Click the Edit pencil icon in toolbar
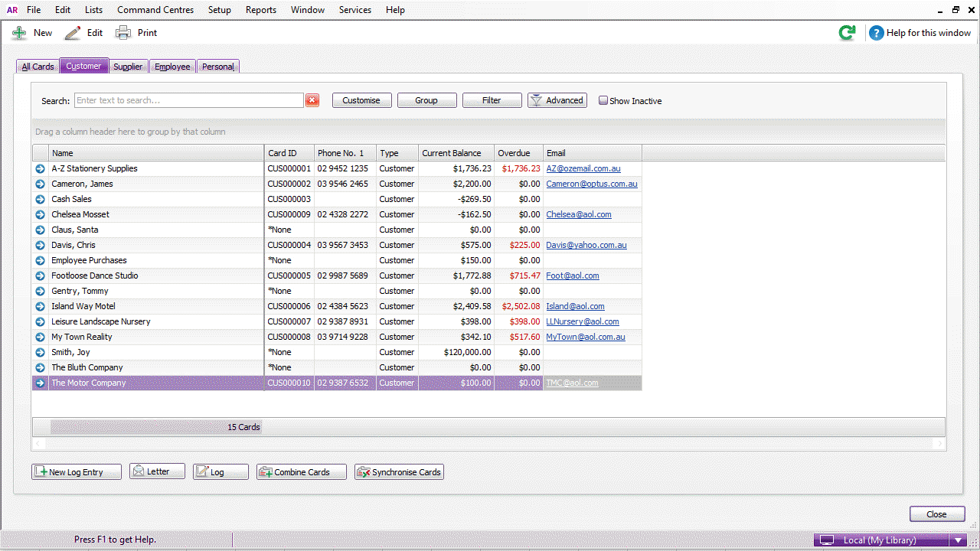Image resolution: width=980 pixels, height=551 pixels. pyautogui.click(x=73, y=33)
